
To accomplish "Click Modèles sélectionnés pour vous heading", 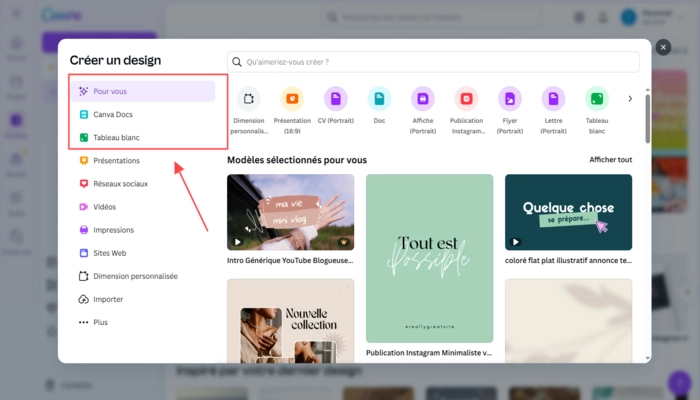I will pyautogui.click(x=297, y=160).
